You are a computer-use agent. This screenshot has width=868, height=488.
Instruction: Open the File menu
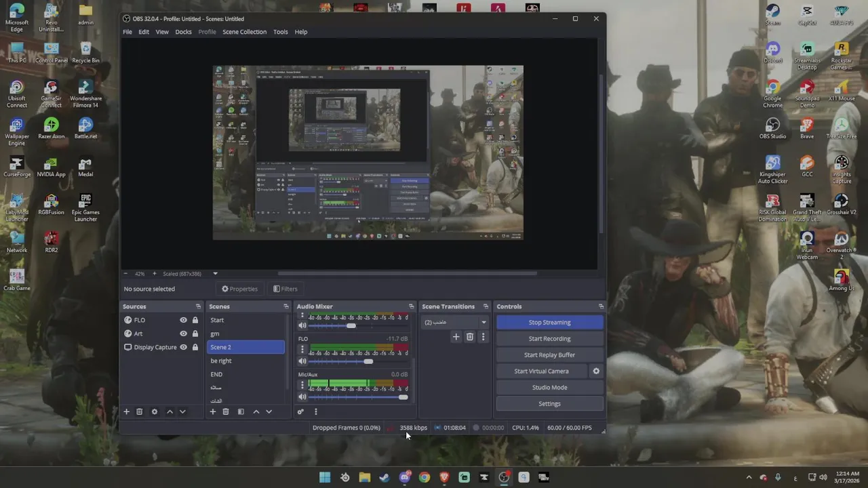click(x=127, y=32)
